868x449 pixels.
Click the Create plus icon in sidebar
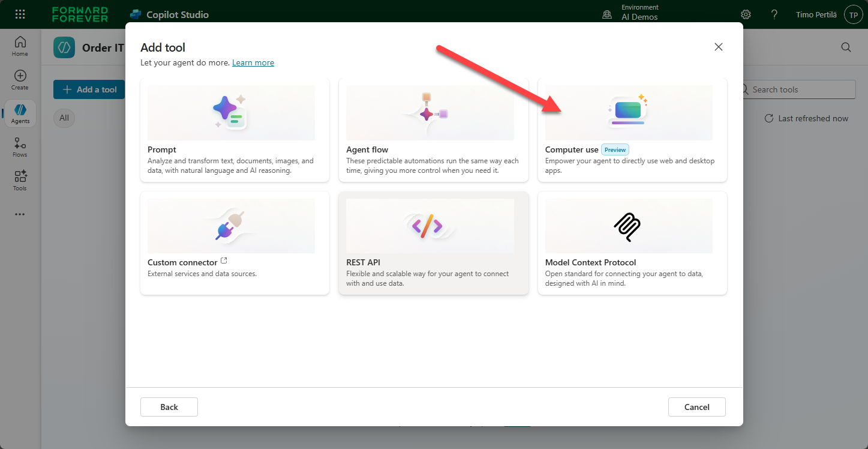20,80
